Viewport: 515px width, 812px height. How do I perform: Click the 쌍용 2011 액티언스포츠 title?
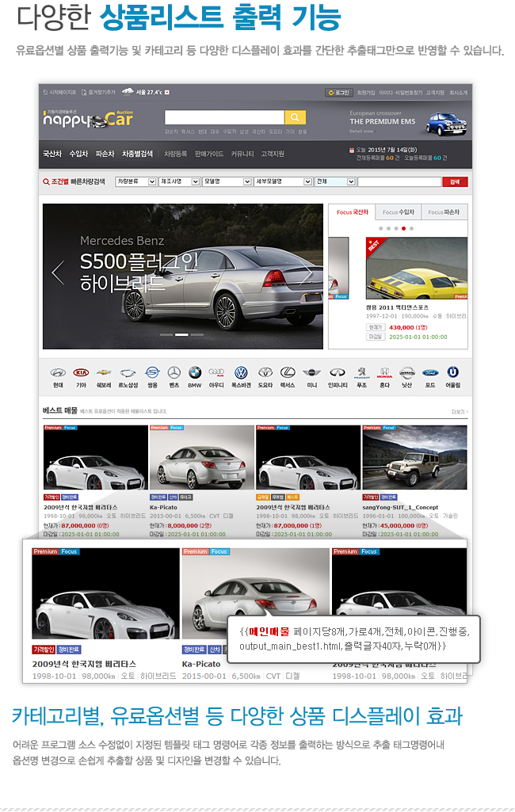(x=397, y=307)
